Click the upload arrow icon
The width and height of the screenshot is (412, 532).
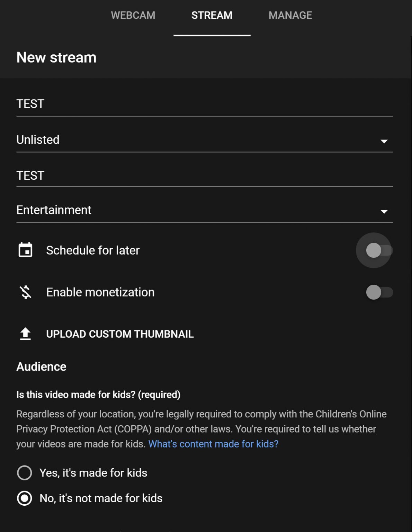tap(25, 334)
